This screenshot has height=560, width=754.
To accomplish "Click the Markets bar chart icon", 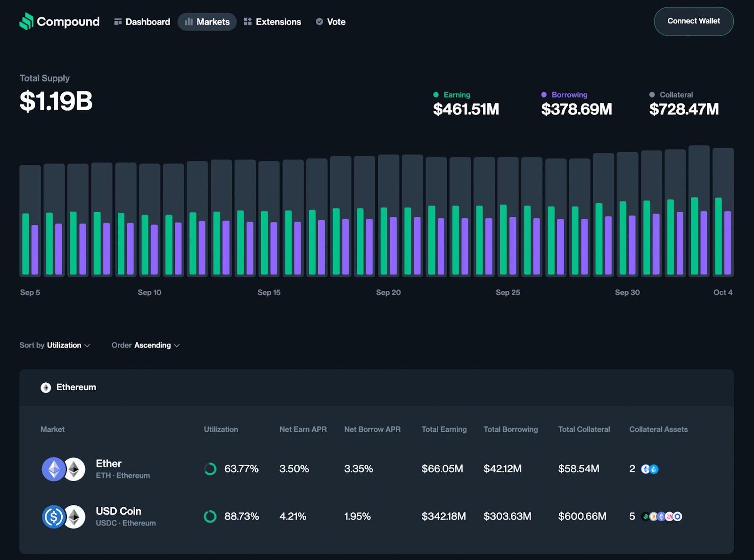I will pos(188,22).
